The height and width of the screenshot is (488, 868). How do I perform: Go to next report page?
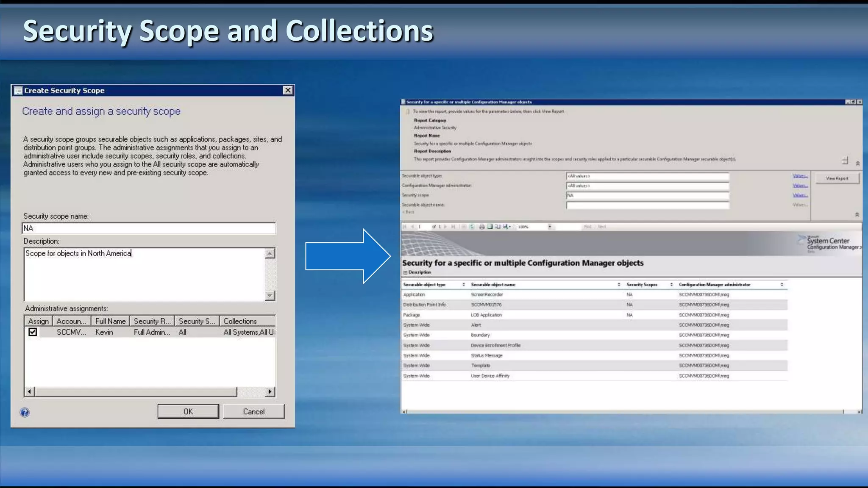click(445, 227)
